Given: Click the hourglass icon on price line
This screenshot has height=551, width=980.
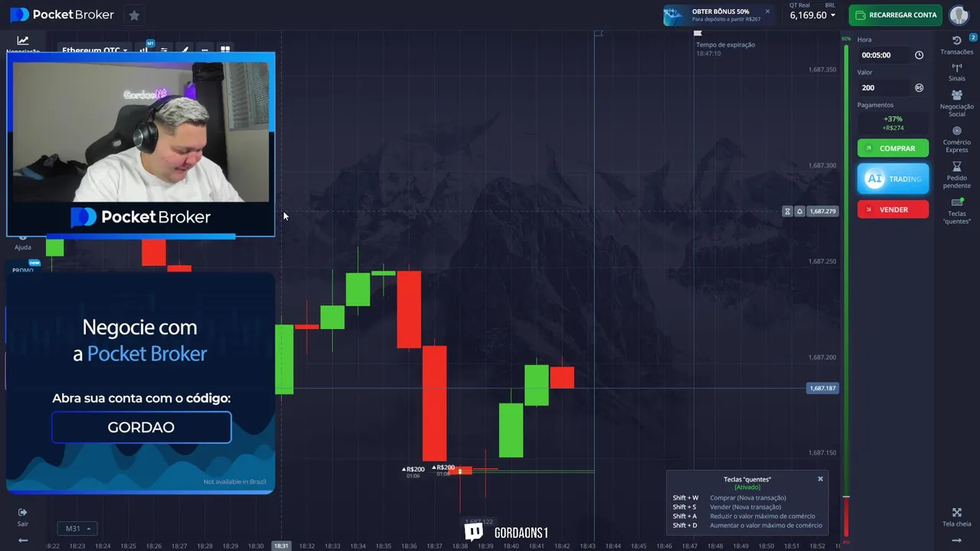Looking at the screenshot, I should [787, 211].
